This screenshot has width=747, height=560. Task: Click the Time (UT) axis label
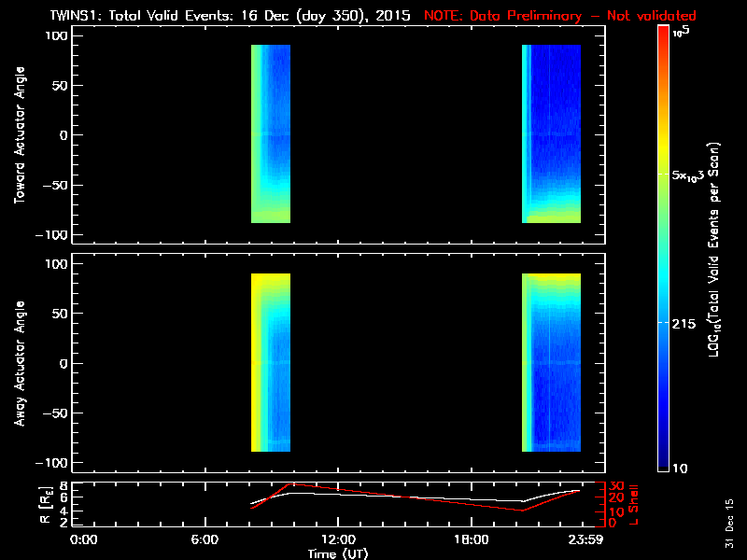(338, 553)
